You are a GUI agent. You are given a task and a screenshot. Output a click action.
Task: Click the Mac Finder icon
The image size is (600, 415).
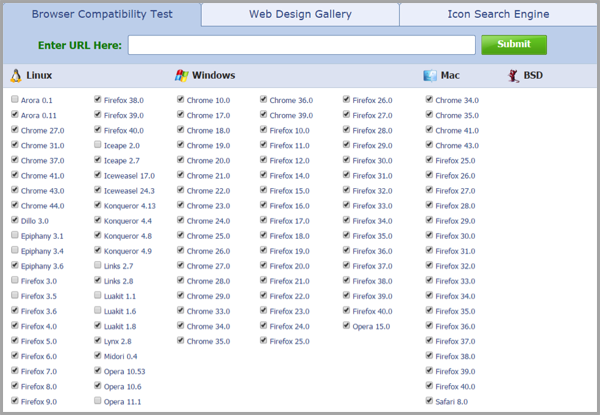(430, 76)
